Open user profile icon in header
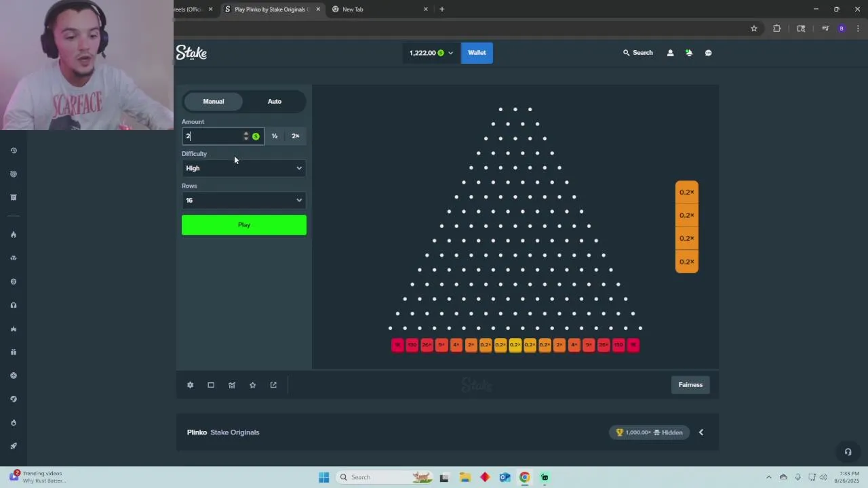The width and height of the screenshot is (868, 488). [x=670, y=53]
